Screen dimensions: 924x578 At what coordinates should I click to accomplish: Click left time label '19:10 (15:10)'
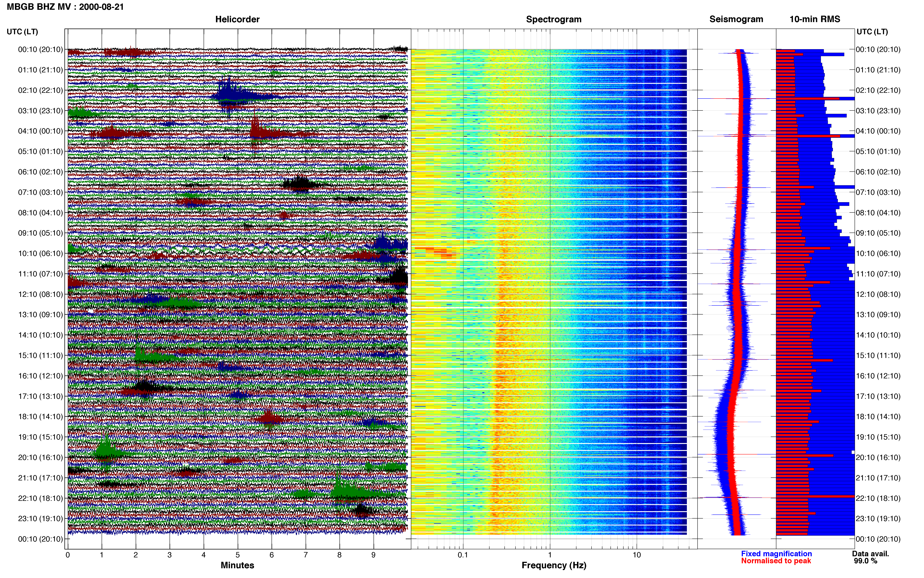(x=41, y=437)
